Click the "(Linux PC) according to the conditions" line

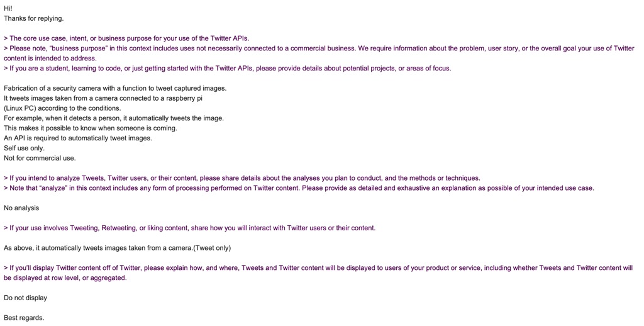click(62, 108)
